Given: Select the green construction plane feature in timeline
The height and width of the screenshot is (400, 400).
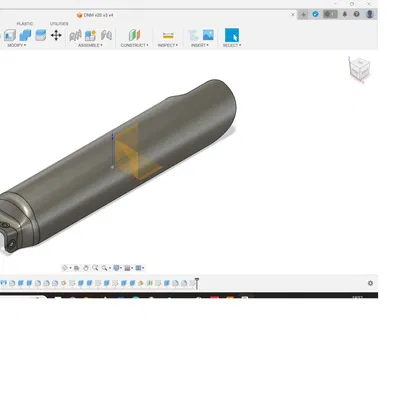Looking at the screenshot, I should point(150,283).
